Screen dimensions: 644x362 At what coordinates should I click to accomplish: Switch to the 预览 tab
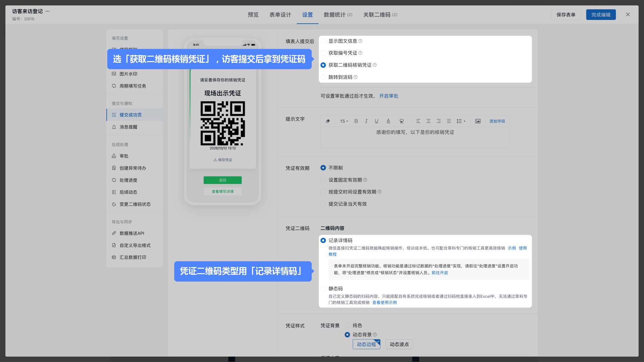(253, 15)
